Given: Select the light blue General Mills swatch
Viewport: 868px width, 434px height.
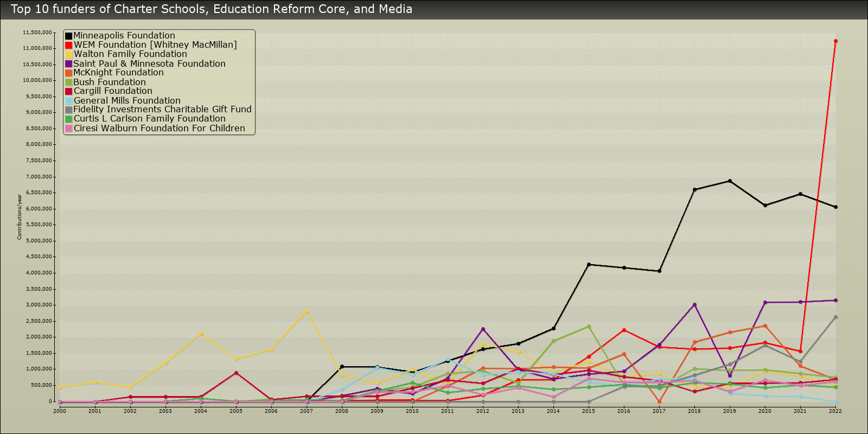Looking at the screenshot, I should [x=69, y=101].
